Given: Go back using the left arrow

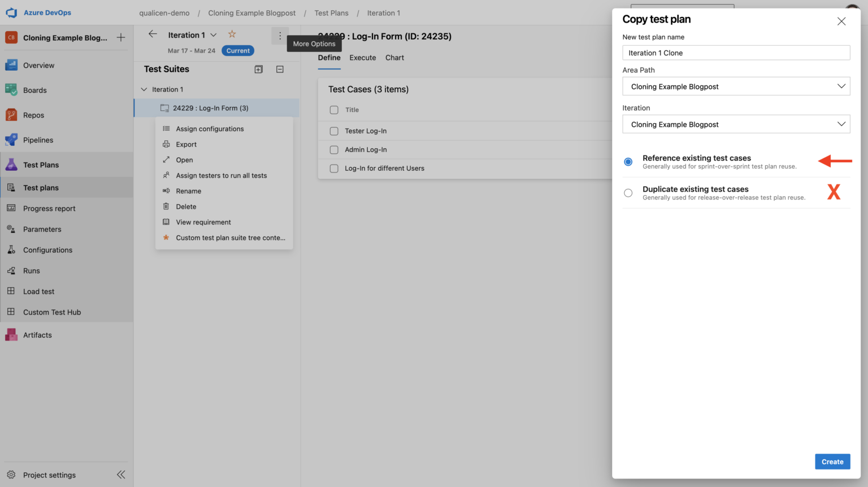Looking at the screenshot, I should click(x=153, y=35).
